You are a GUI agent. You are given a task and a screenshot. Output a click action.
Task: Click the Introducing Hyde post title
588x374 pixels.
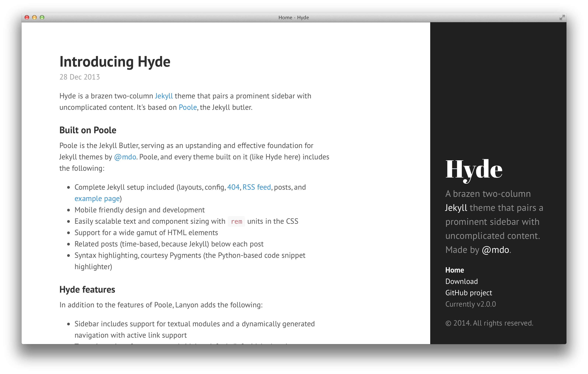pyautogui.click(x=115, y=62)
